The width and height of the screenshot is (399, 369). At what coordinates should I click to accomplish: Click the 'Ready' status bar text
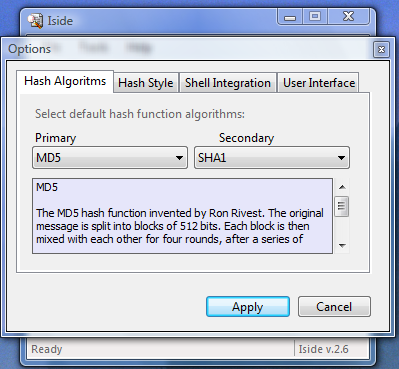point(47,349)
